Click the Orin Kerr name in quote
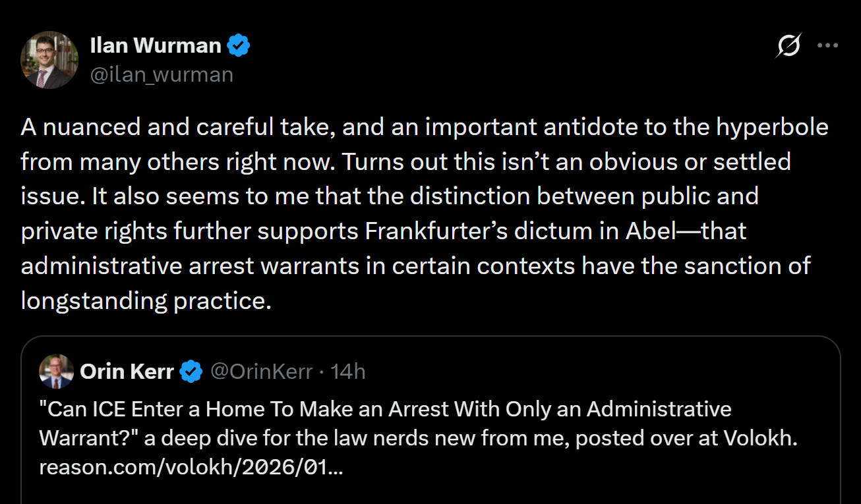The image size is (861, 504). coord(127,372)
